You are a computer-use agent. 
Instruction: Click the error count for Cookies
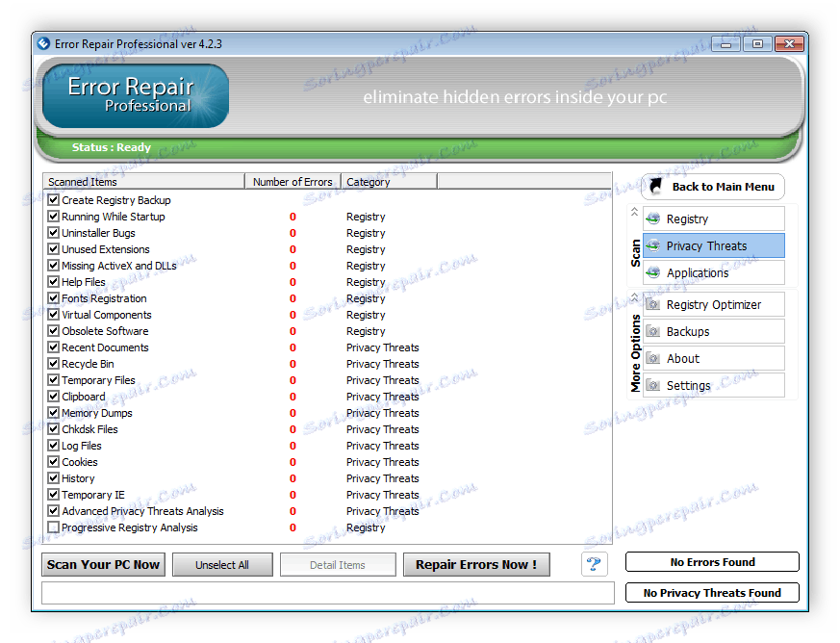pos(293,462)
